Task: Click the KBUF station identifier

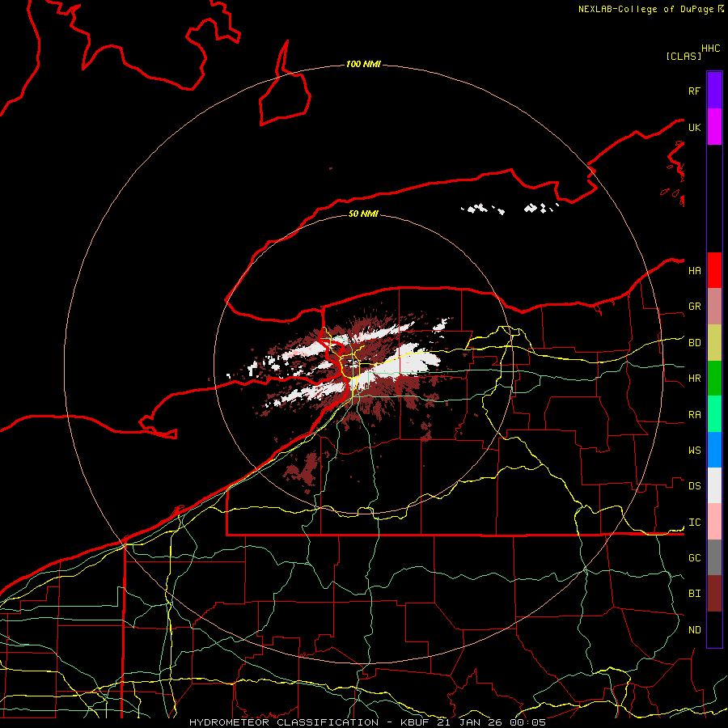Action: tap(415, 722)
